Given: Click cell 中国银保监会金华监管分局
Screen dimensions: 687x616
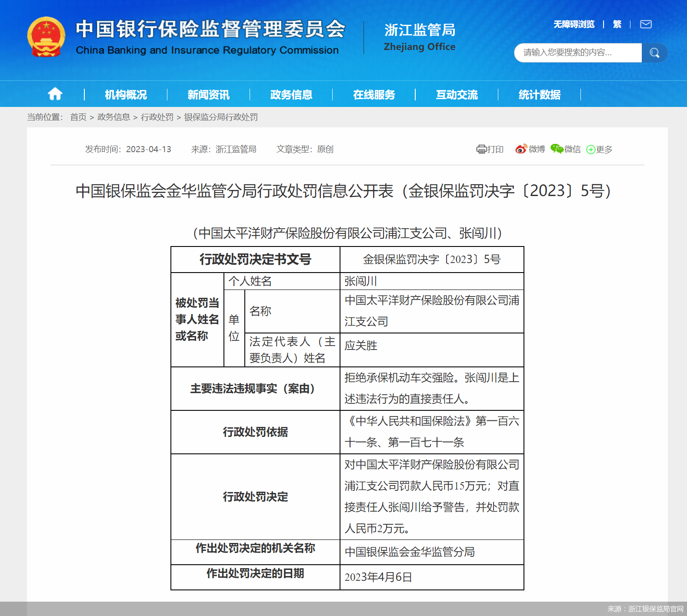Looking at the screenshot, I should [432, 552].
